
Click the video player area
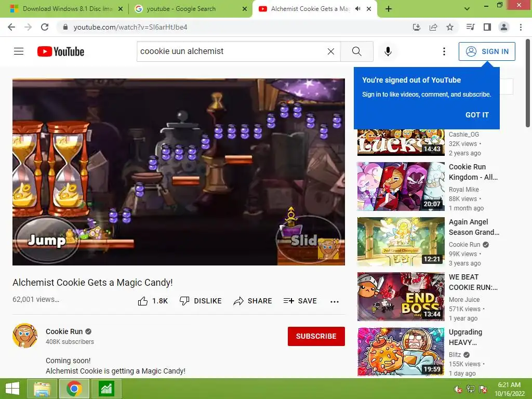(179, 172)
